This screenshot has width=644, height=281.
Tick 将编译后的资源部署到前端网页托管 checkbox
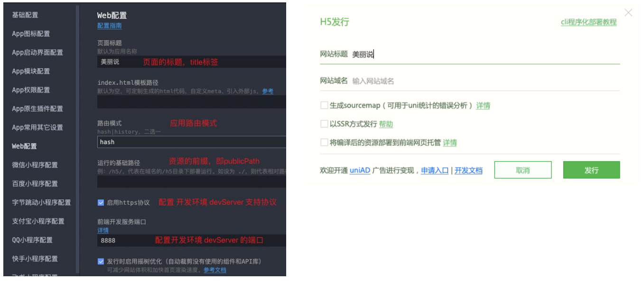pyautogui.click(x=324, y=142)
